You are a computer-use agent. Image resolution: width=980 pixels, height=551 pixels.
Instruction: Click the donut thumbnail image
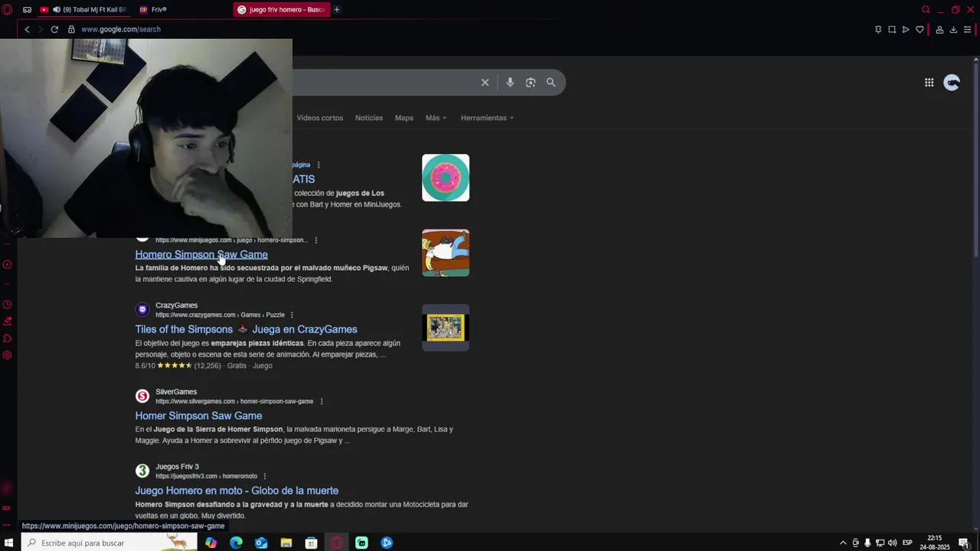446,178
